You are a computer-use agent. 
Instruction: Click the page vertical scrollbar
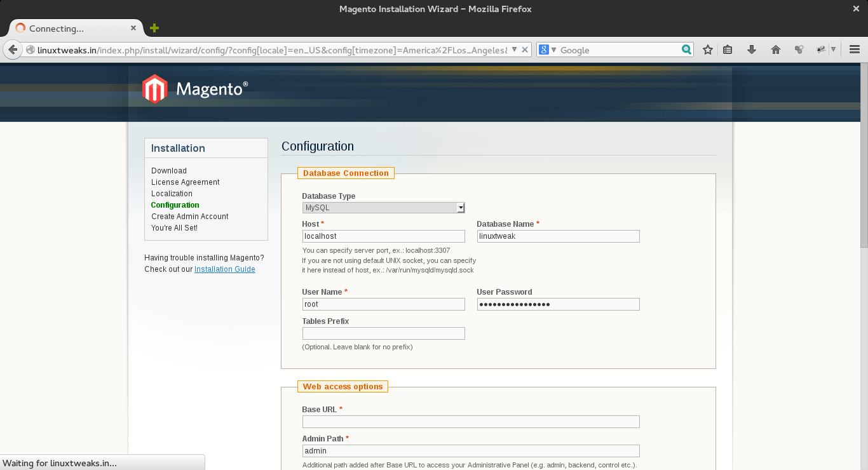point(864,155)
